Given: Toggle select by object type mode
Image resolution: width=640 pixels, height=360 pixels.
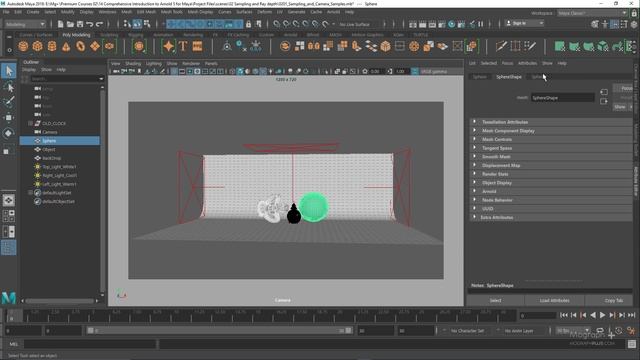Looking at the screenshot, I should tap(137, 24).
